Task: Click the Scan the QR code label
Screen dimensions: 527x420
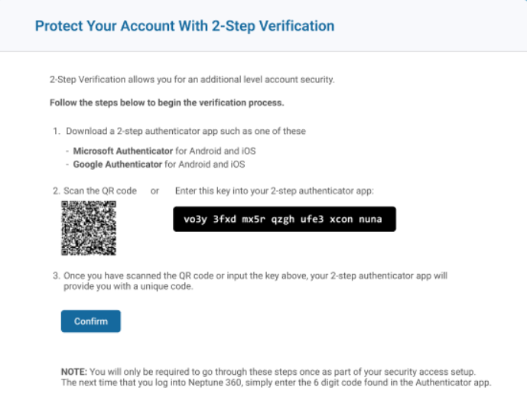Action: pos(100,190)
